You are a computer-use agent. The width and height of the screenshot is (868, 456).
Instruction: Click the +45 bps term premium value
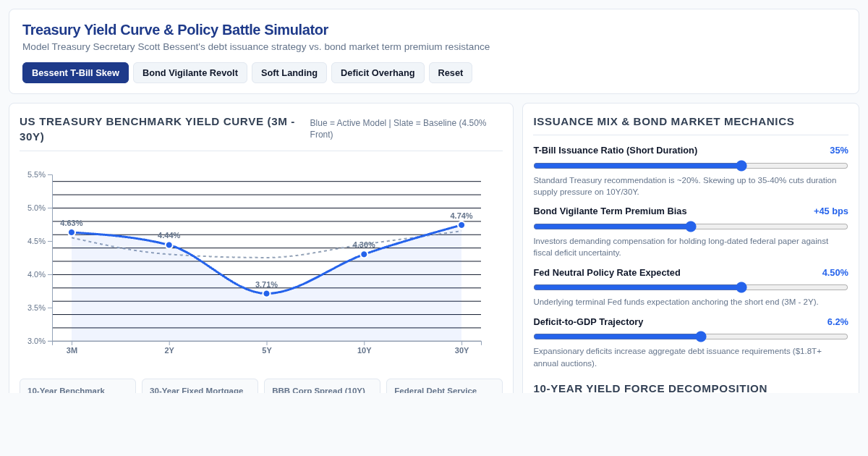(x=831, y=211)
